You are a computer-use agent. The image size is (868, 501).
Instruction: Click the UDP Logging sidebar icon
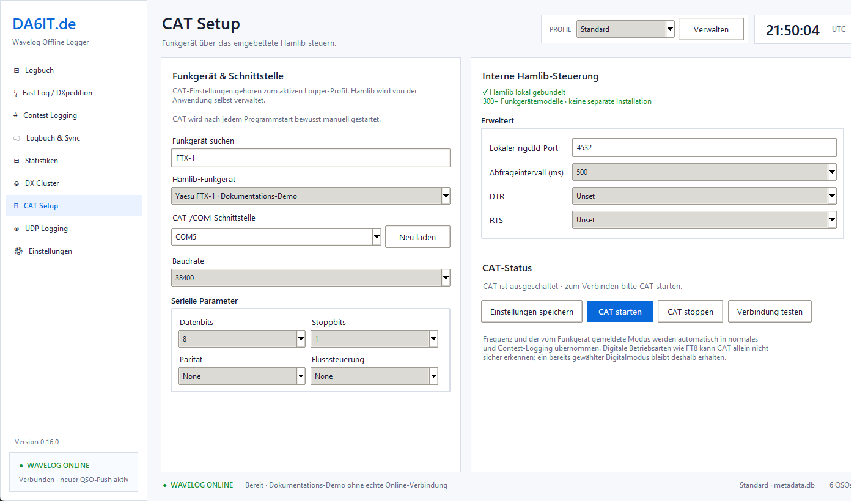click(x=17, y=229)
